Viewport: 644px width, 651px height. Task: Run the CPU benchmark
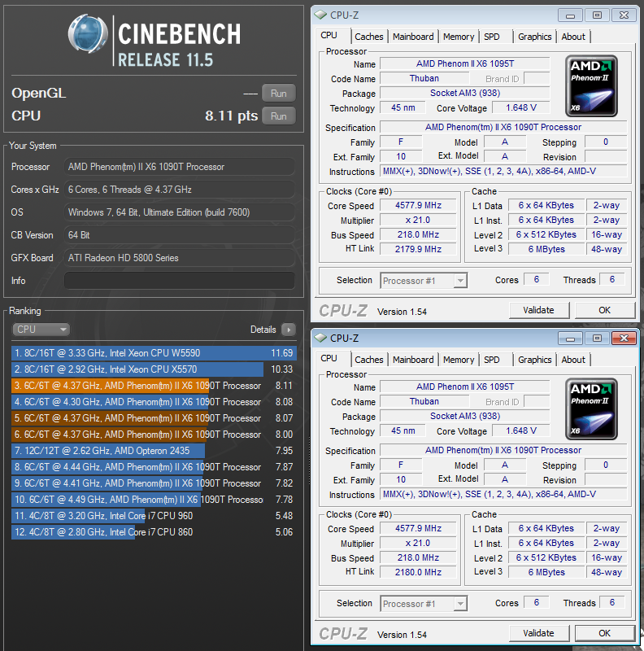(279, 116)
